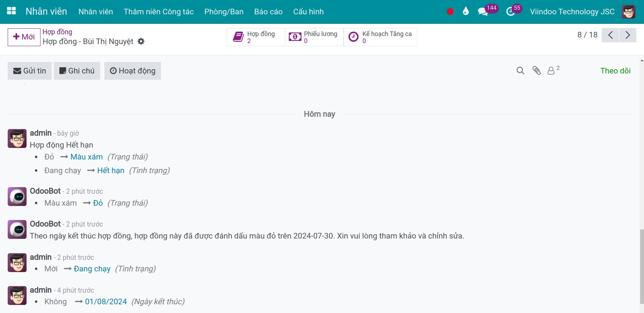Click OdooBot avatar on Màu xám to Đỏ message
Image resolution: width=644 pixels, height=313 pixels.
point(17,197)
